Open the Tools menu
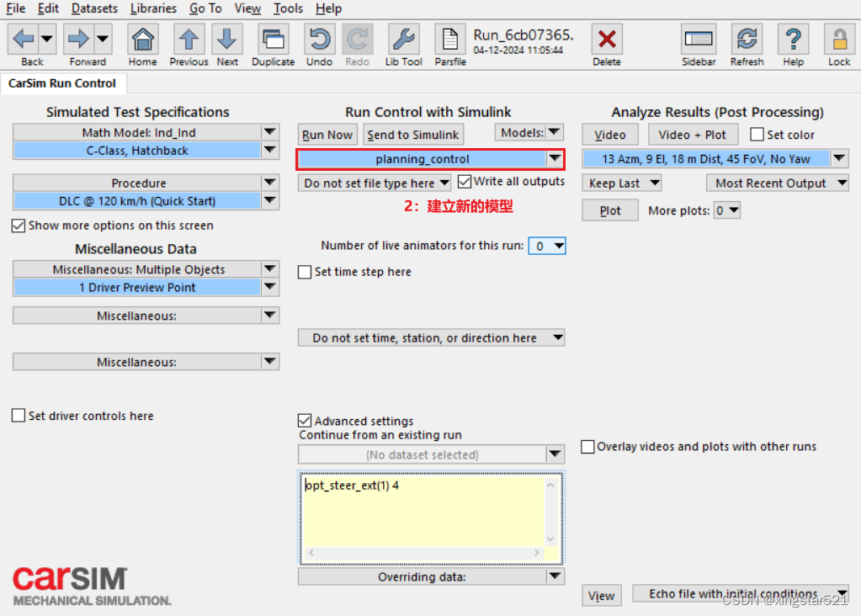Screen dimensions: 861x616 coord(289,8)
